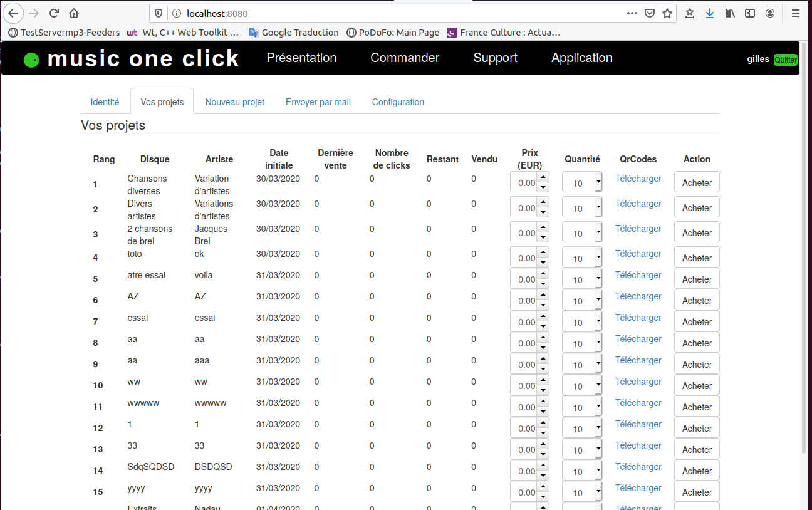Go back using browser back arrow
The height and width of the screenshot is (510, 812).
[14, 13]
